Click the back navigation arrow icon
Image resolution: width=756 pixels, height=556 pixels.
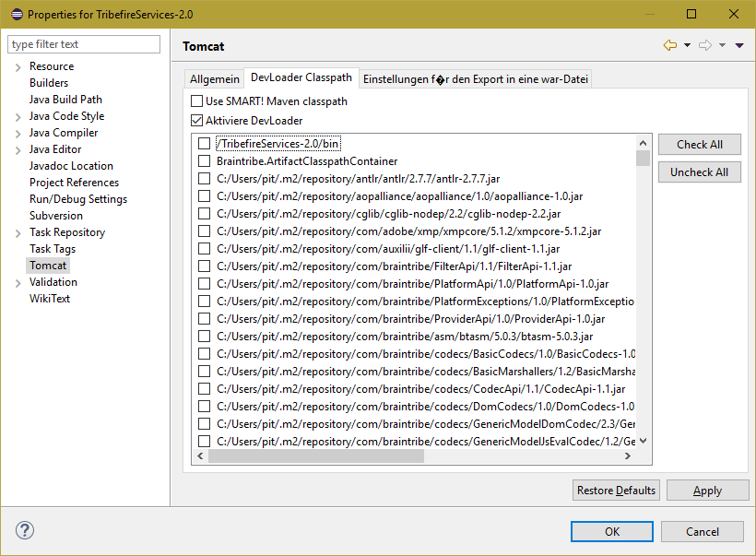coord(669,45)
